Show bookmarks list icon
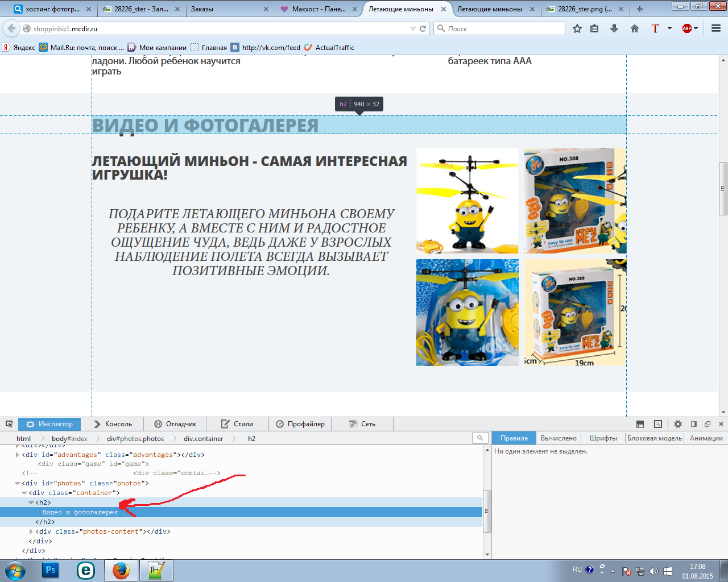The image size is (728, 582). [594, 28]
